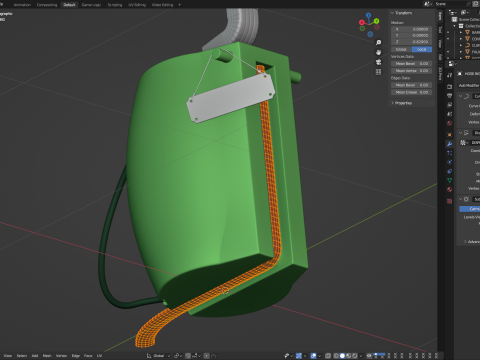Open the Add Modifier dropdown
This screenshot has width=480, height=360.
point(469,86)
